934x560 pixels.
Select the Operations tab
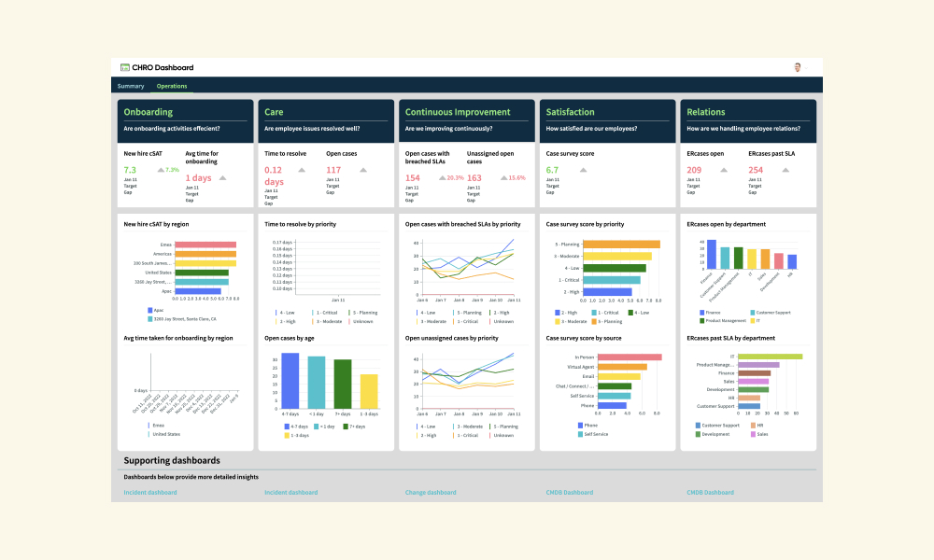click(172, 86)
